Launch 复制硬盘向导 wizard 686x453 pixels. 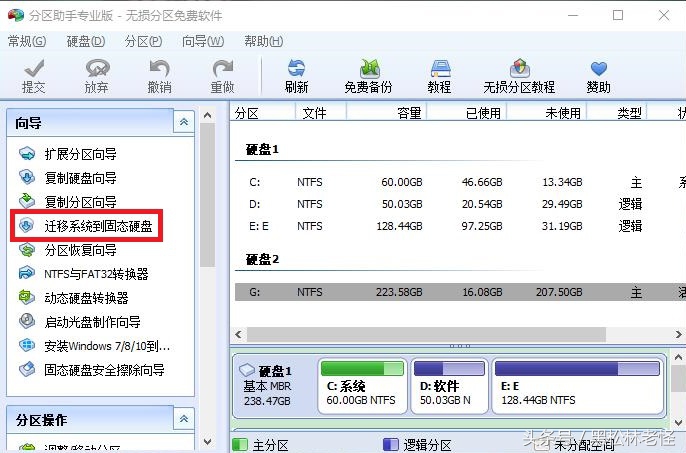pyautogui.click(x=68, y=178)
